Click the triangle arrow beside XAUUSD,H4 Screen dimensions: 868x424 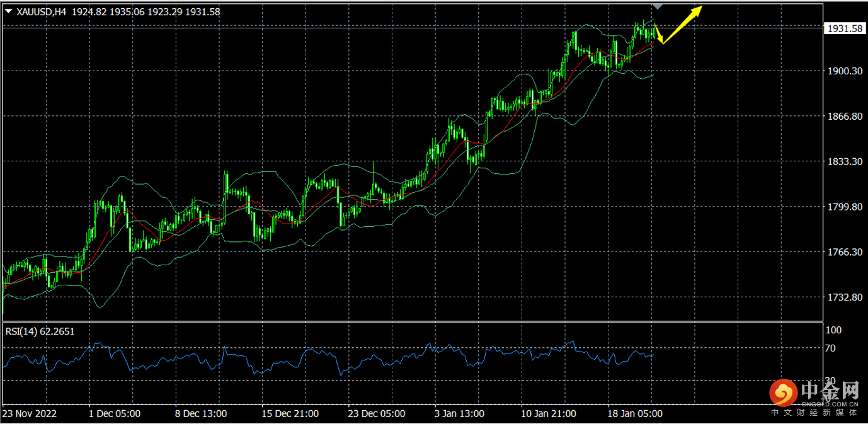[9, 11]
